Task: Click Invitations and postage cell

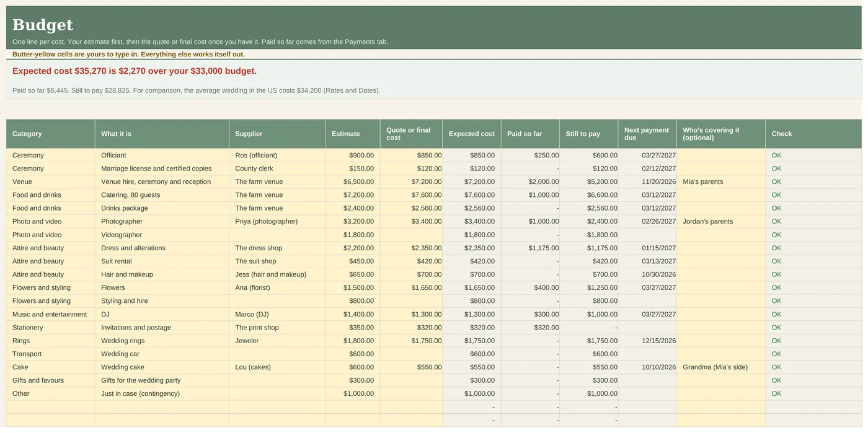Action: [162, 328]
